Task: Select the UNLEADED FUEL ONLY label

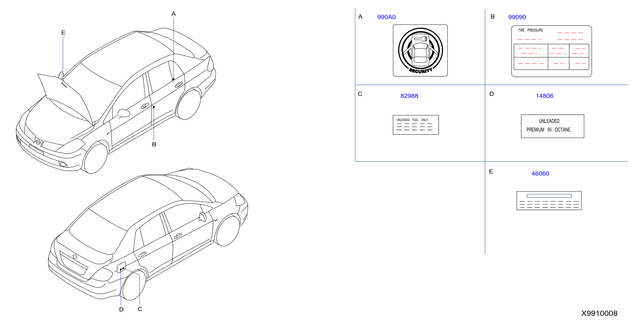Action: click(x=416, y=125)
